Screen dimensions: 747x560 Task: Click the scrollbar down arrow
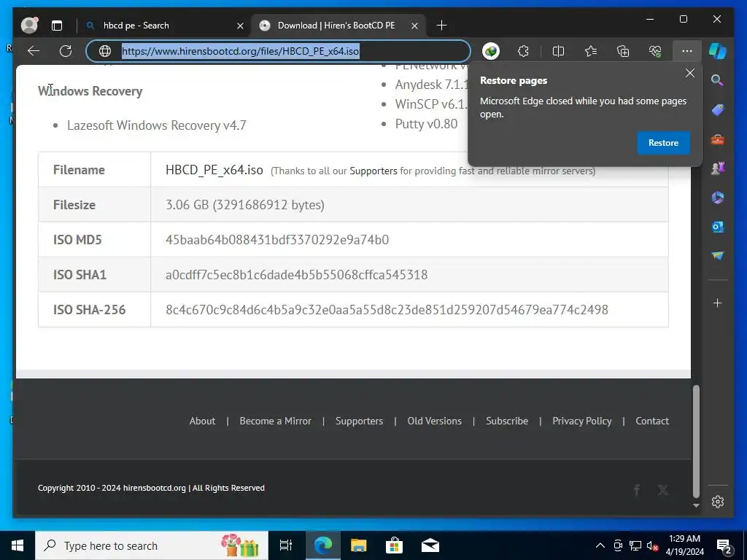click(696, 505)
